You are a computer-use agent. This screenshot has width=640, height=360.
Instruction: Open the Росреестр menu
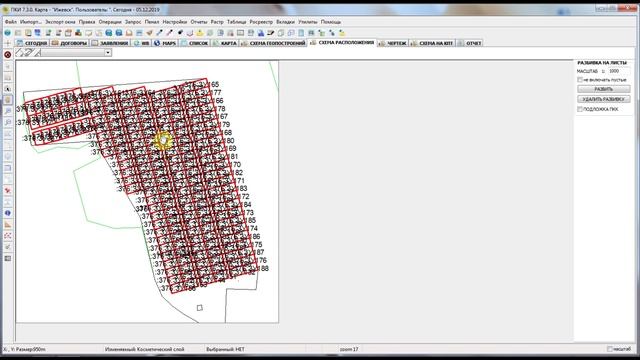(x=261, y=22)
